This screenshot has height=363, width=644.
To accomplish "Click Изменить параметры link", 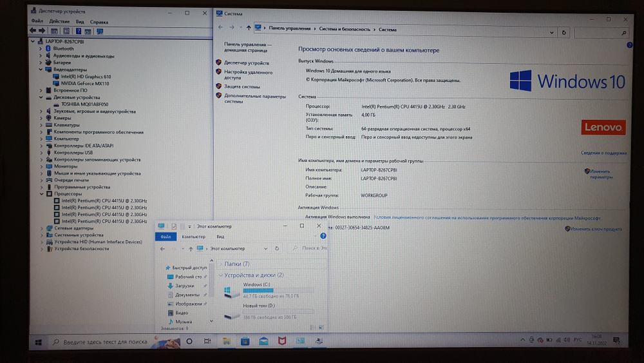I will pos(601,174).
